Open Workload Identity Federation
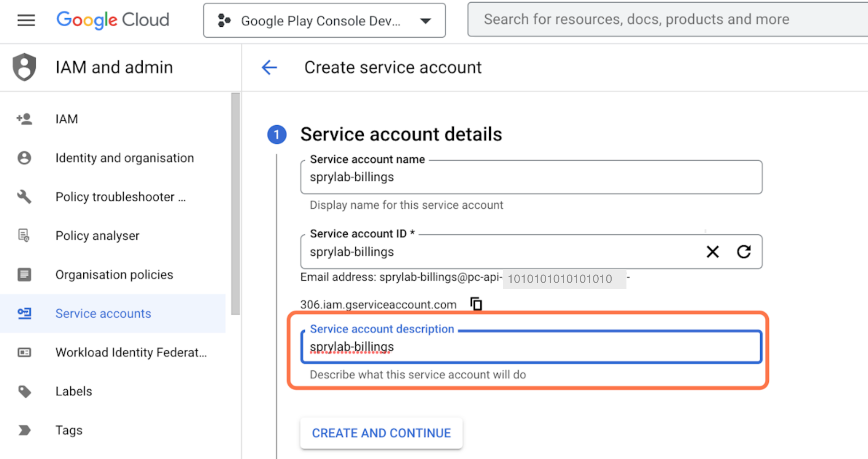 click(x=131, y=352)
